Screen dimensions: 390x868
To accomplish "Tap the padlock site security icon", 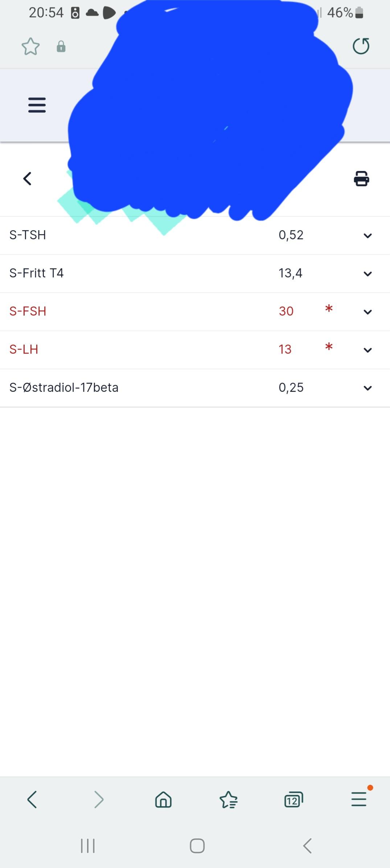I will (x=61, y=46).
